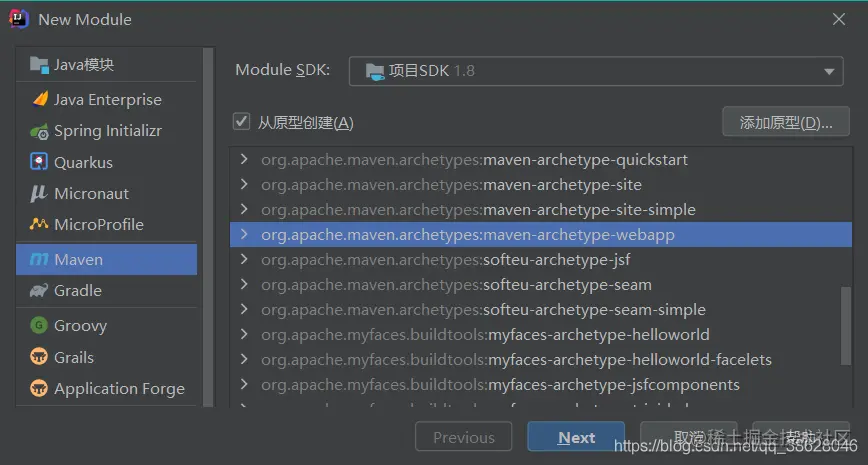
Task: Select Gradle module type
Action: point(106,291)
